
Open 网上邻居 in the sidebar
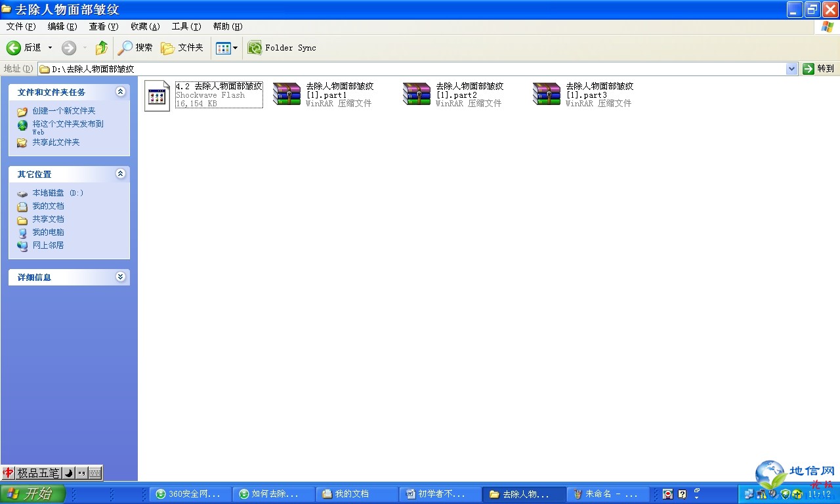(x=48, y=245)
